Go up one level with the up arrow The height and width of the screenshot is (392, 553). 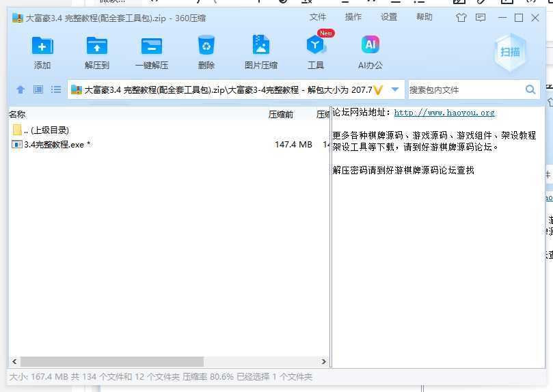pyautogui.click(x=21, y=89)
